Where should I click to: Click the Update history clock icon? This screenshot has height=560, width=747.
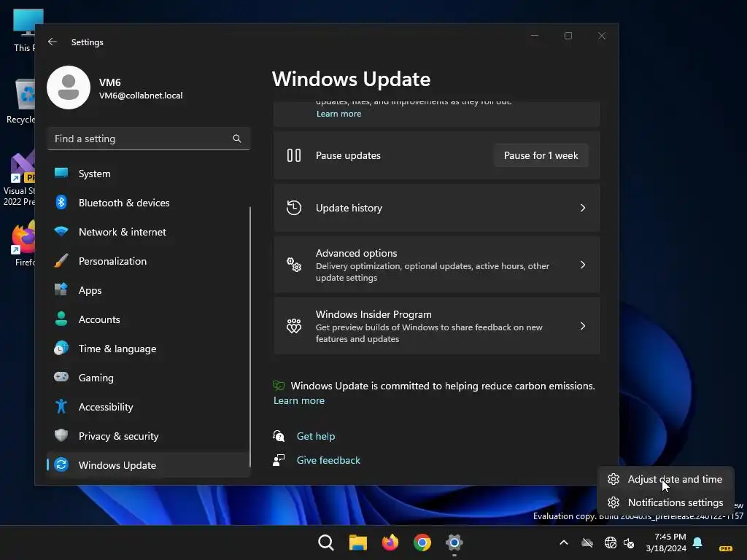click(x=294, y=208)
